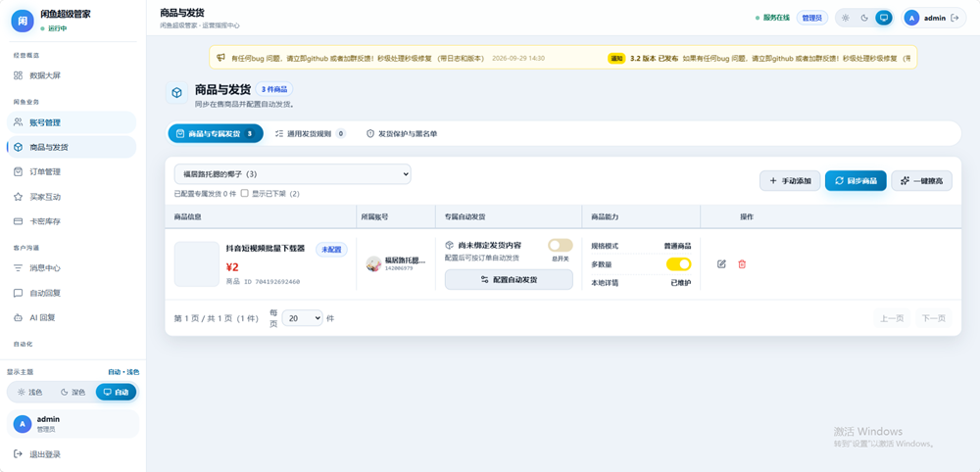This screenshot has width=980, height=472.
Task: Click the 商品信息 column header
Action: pos(188,216)
